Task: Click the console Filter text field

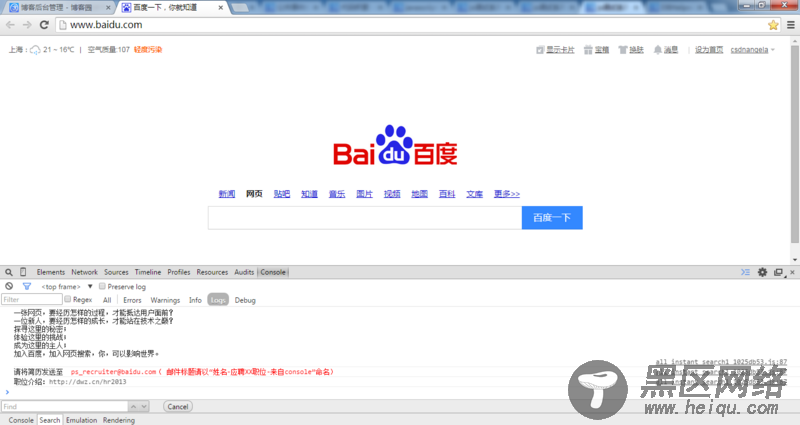Action: point(32,299)
